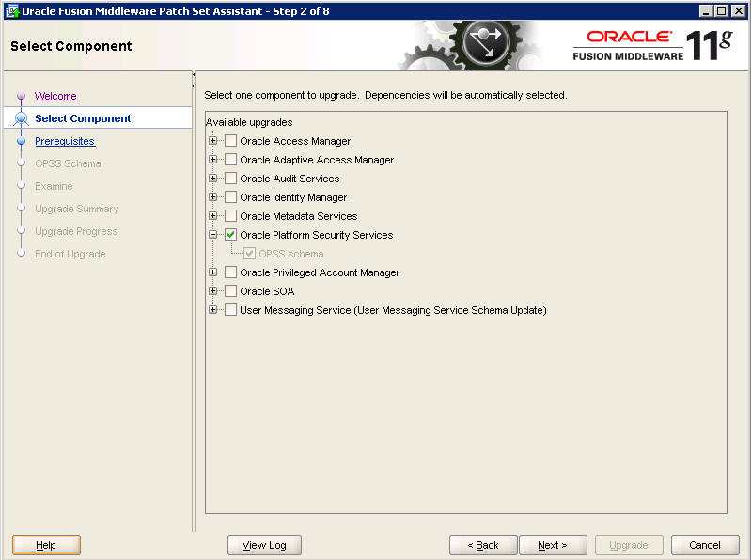
Task: Select Oracle Privileged Account Manager label
Action: (320, 272)
